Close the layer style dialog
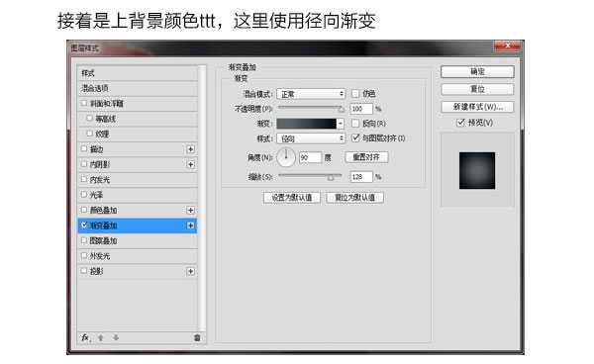Viewport: 594px width, 364px height. [x=508, y=45]
